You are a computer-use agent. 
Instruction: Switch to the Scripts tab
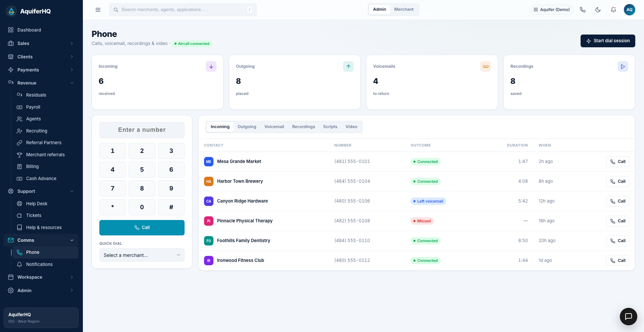coord(330,127)
